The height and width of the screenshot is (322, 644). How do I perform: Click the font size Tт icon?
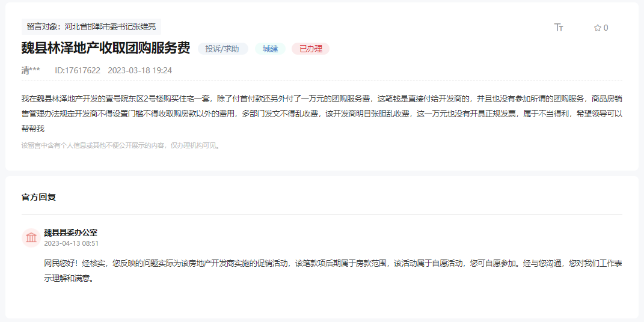tap(559, 28)
